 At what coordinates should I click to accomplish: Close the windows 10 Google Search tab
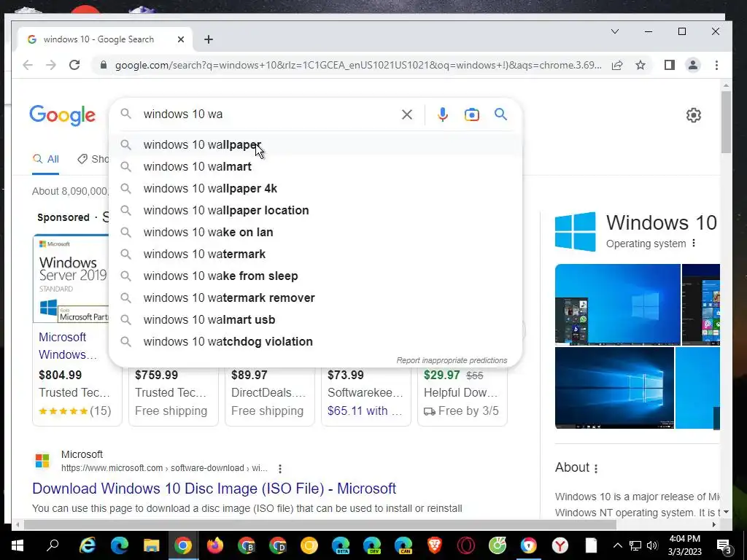181,39
